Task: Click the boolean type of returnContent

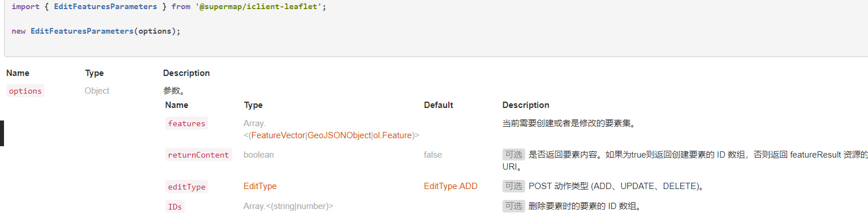Action: [x=258, y=155]
